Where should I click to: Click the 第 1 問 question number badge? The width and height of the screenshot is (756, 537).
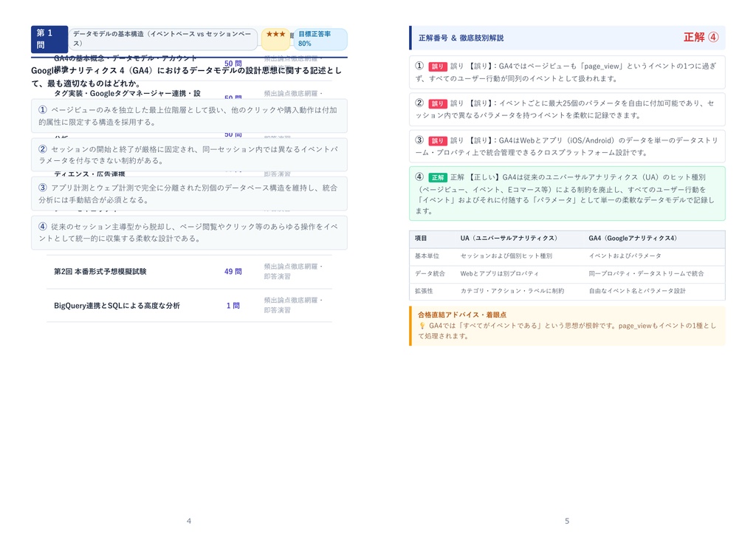pos(49,39)
